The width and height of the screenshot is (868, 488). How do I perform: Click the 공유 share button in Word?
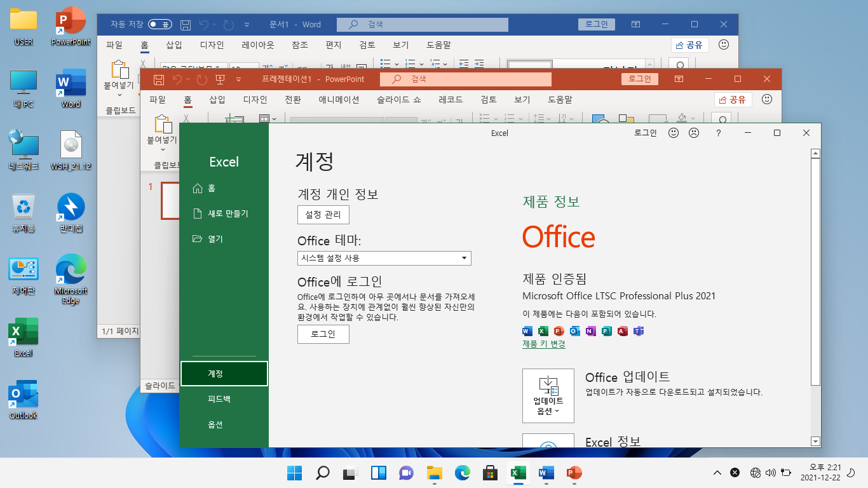pos(690,45)
